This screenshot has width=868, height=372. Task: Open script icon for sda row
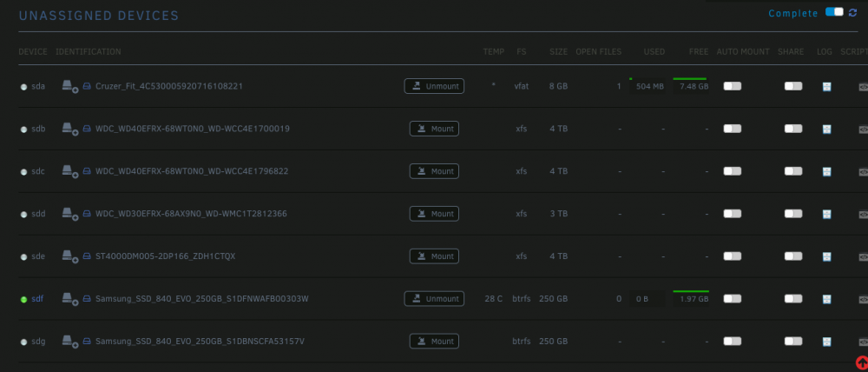(863, 87)
